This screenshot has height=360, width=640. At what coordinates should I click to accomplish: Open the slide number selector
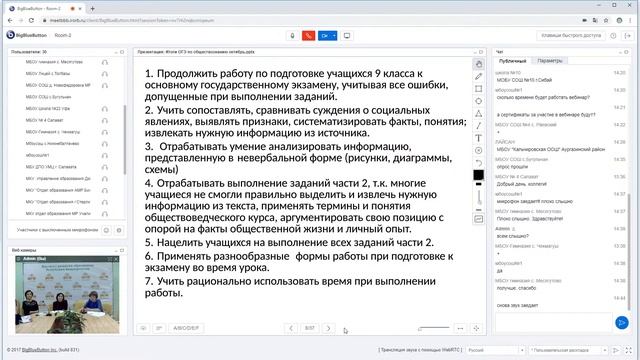coord(310,328)
